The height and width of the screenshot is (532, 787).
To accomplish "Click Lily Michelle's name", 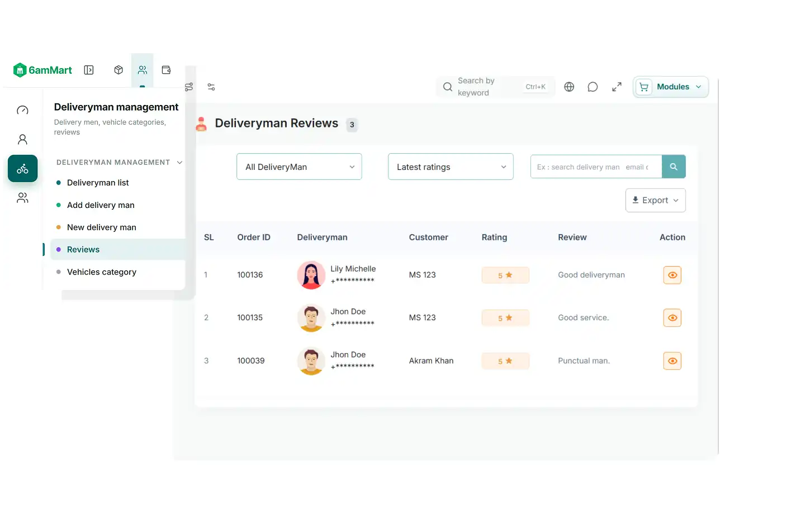I will 353,269.
